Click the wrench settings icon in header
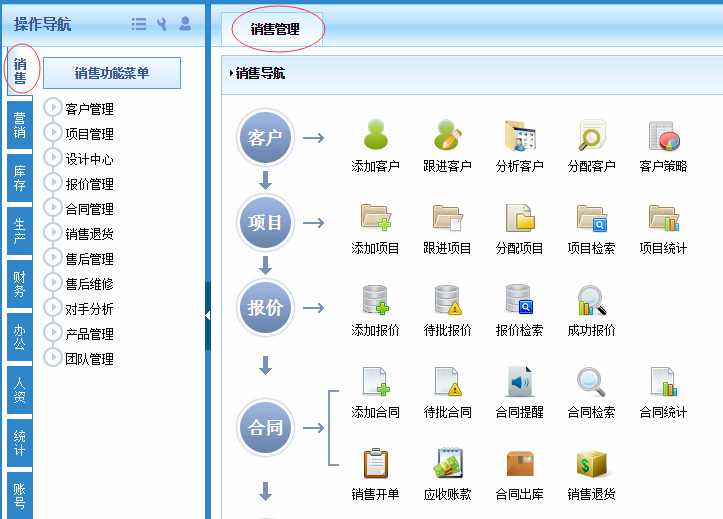 tap(161, 24)
